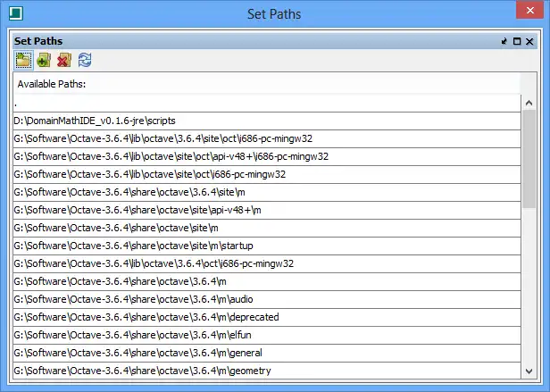This screenshot has width=550, height=392.
Task: Select the 3.6.4\m\elfun path row
Action: pyautogui.click(x=267, y=336)
